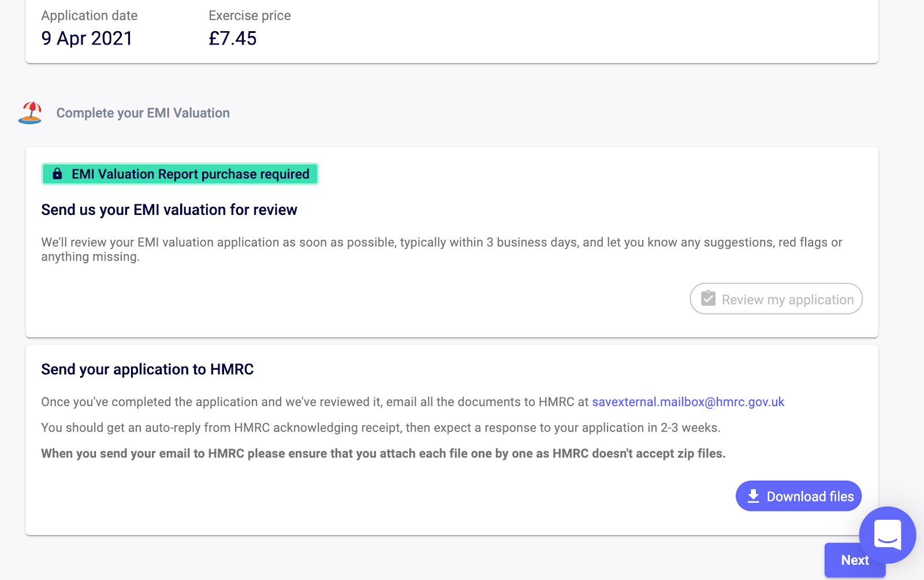Click the 9 Apr 2021 application date
Viewport: 924px width, 580px height.
[x=87, y=38]
